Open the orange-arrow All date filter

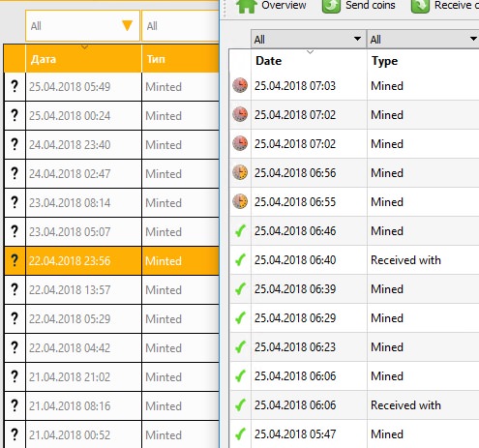point(82,26)
